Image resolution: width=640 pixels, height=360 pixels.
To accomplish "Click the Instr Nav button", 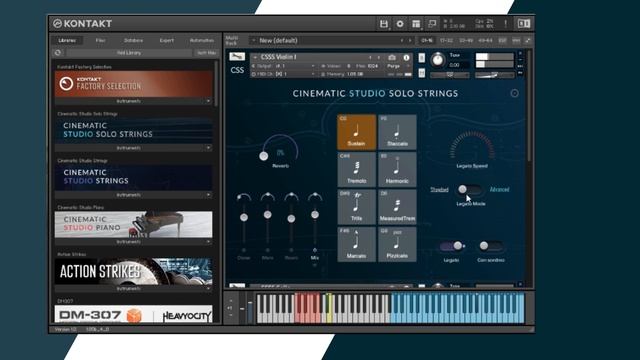I will pyautogui.click(x=207, y=53).
